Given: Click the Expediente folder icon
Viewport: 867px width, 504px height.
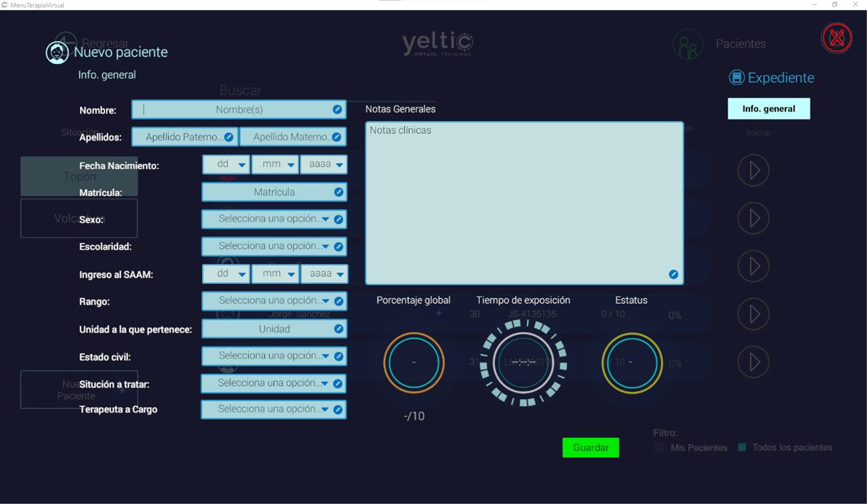Looking at the screenshot, I should pyautogui.click(x=736, y=78).
